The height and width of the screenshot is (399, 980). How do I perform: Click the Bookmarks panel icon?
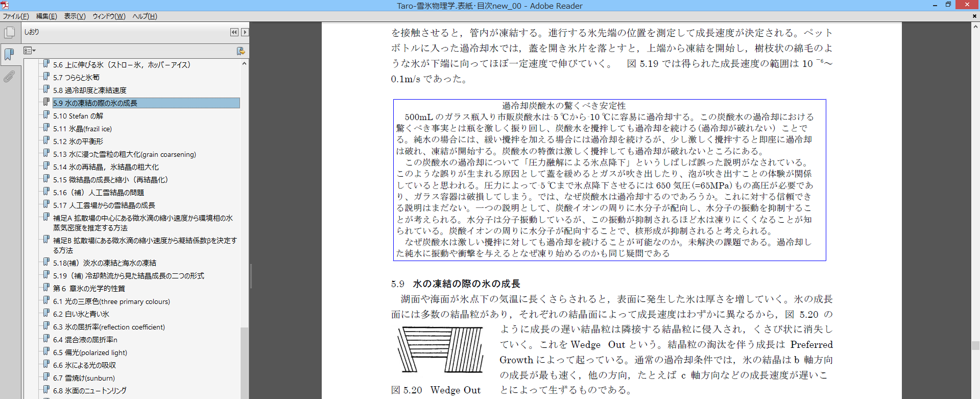(x=9, y=54)
